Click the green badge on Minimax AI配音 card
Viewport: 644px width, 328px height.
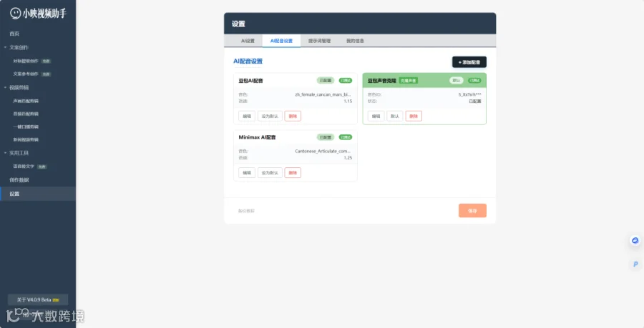click(346, 137)
